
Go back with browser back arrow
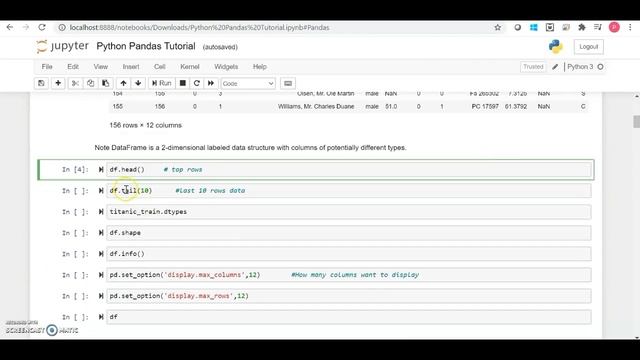10,27
